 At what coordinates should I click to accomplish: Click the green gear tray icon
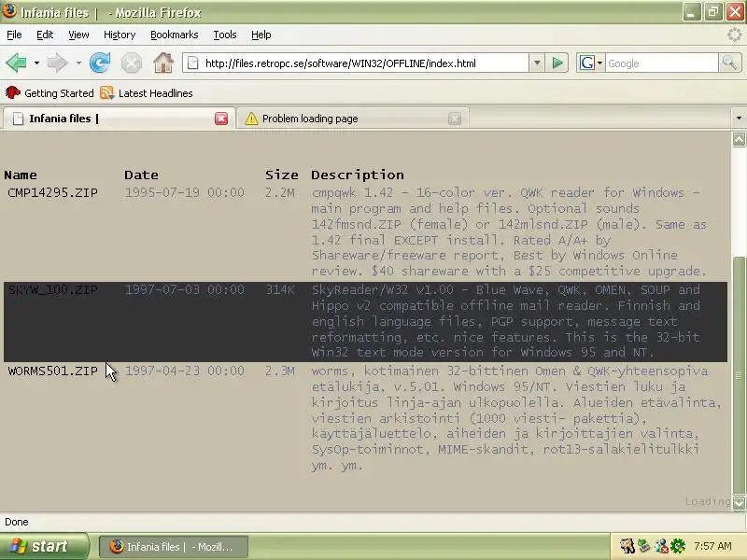pyautogui.click(x=678, y=546)
